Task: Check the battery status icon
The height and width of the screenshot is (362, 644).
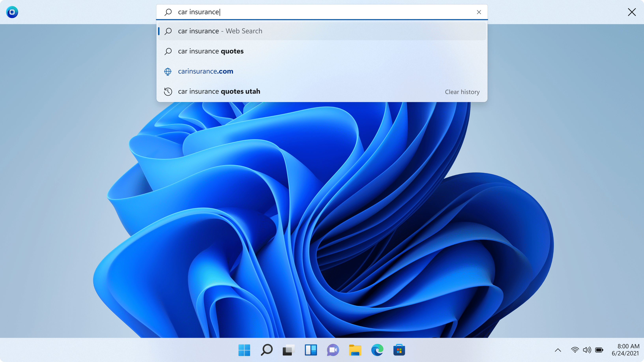Action: (x=599, y=350)
